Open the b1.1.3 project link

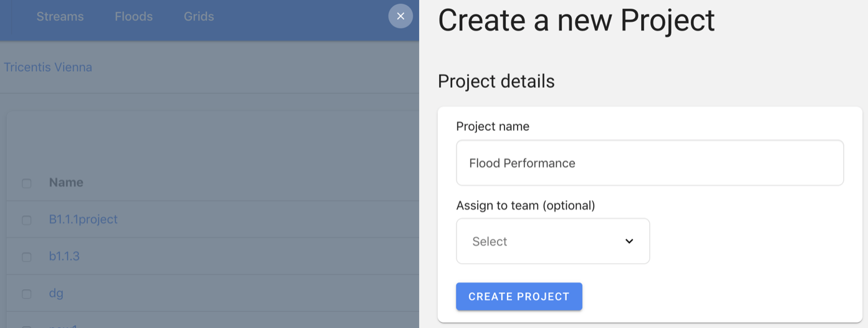(x=64, y=256)
